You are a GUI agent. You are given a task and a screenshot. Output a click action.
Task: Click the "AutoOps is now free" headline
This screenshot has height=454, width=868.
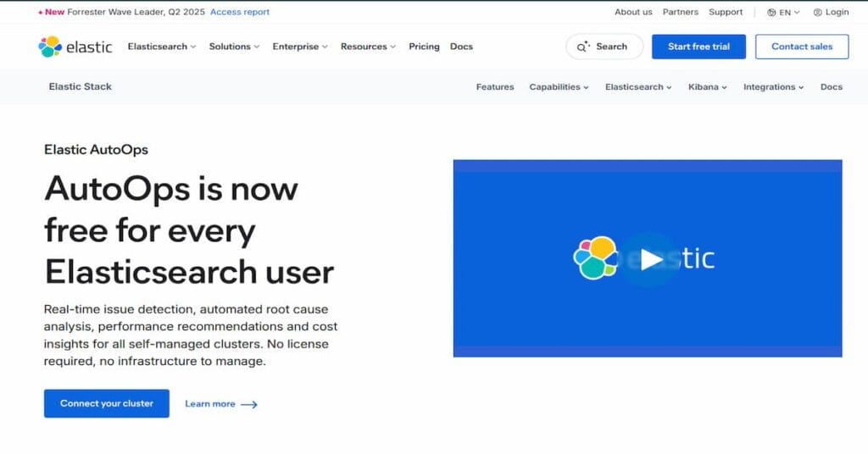pos(189,231)
